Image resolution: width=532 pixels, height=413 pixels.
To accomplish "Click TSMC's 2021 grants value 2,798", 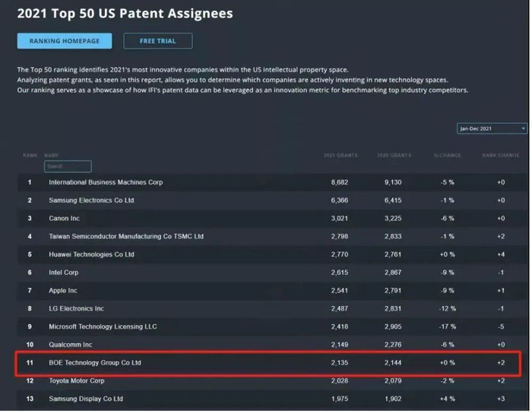I will (x=340, y=236).
